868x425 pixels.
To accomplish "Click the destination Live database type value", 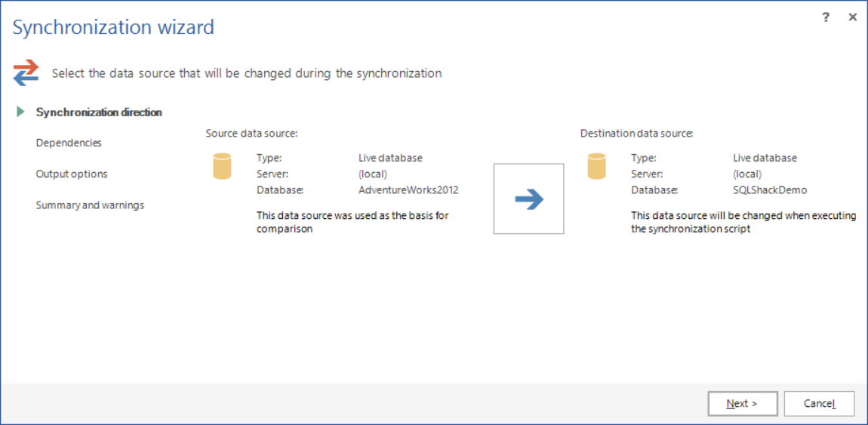I will [x=765, y=158].
